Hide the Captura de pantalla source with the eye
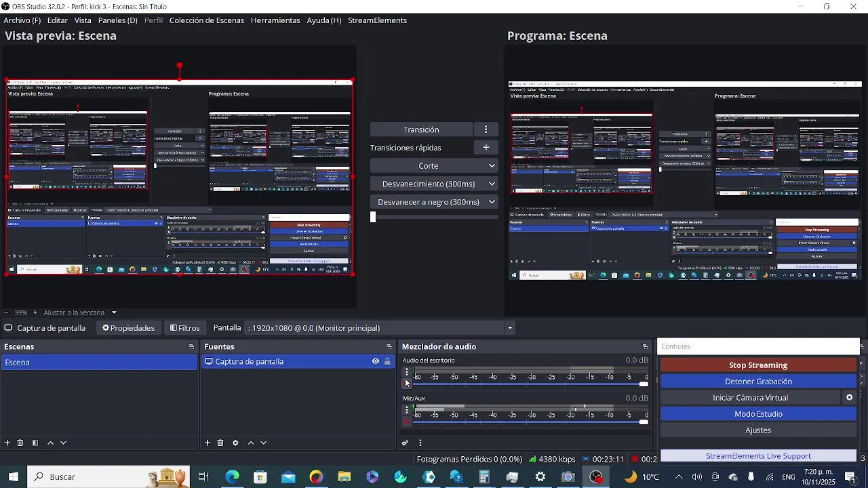Screen dimensions: 868x488 click(x=375, y=361)
